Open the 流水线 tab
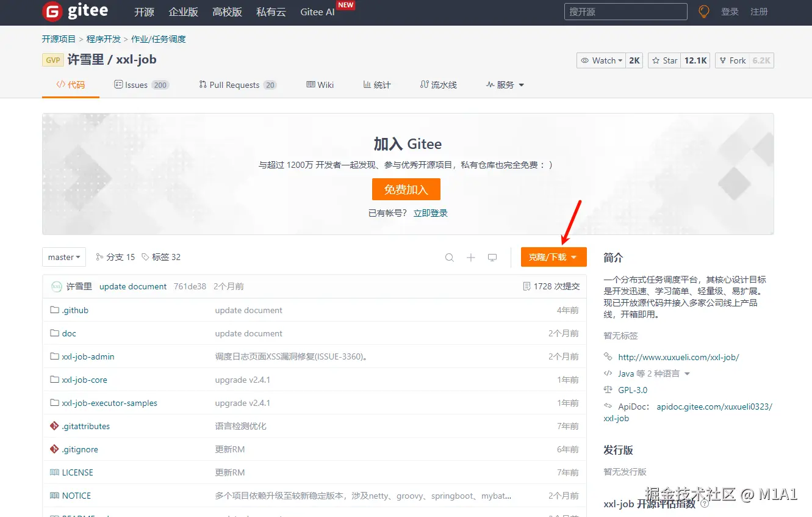Viewport: 812px width, 517px height. 439,85
